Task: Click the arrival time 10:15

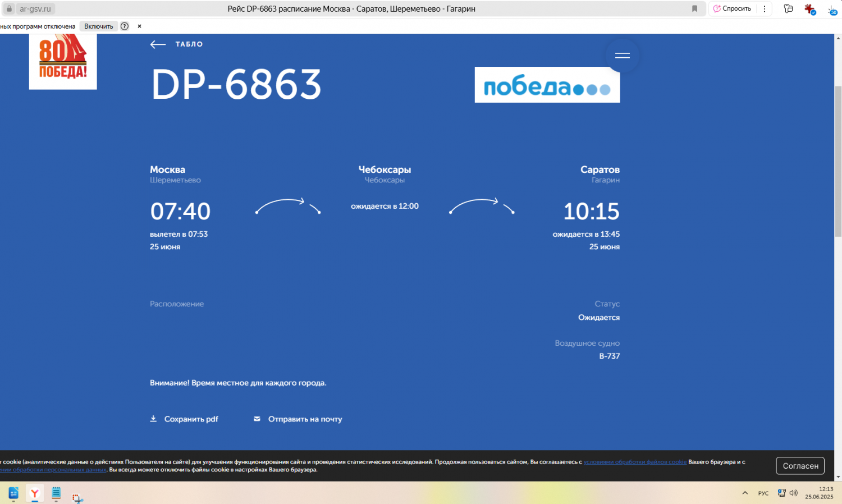Action: tap(592, 212)
